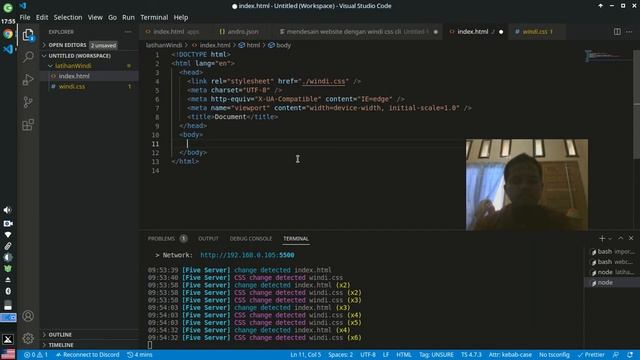The image size is (640, 360).
Task: Open the Accounts menu in activity bar
Action: pos(28,316)
